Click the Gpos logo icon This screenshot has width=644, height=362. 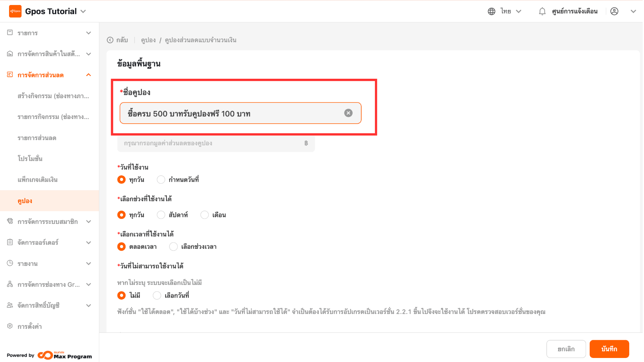(x=15, y=11)
